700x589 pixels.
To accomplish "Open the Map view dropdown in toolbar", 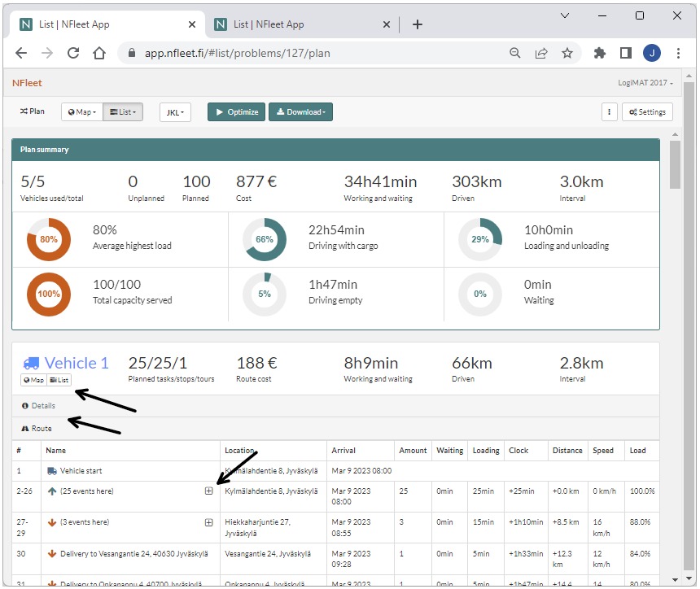I will (82, 112).
